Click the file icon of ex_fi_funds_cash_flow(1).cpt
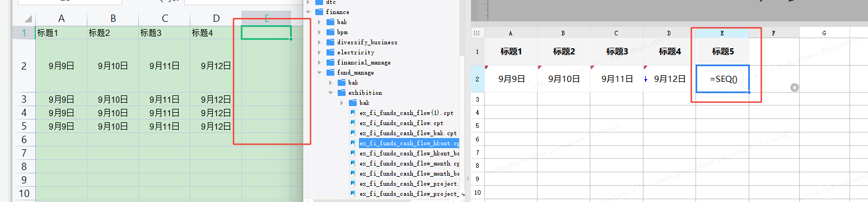The height and width of the screenshot is (202, 868). coord(353,113)
